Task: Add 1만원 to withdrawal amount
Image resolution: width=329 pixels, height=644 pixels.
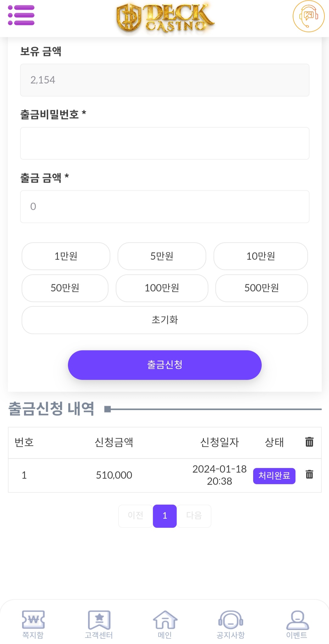Action: [x=66, y=256]
